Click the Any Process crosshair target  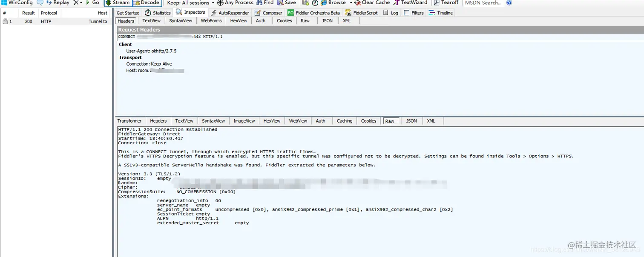[236, 3]
